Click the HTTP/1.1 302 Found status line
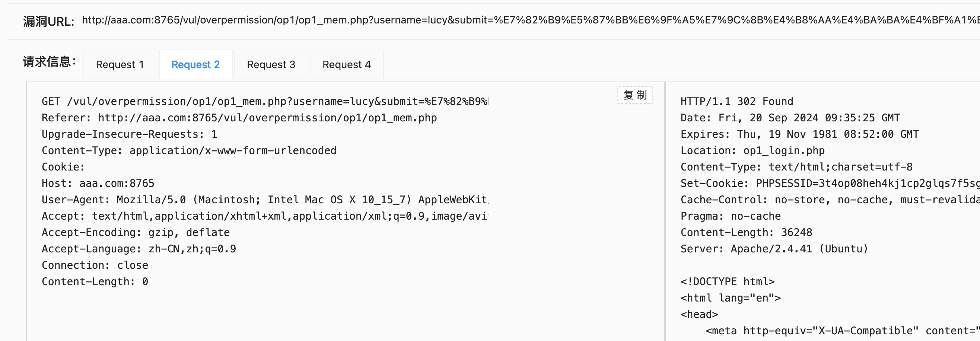This screenshot has height=341, width=980. point(736,102)
